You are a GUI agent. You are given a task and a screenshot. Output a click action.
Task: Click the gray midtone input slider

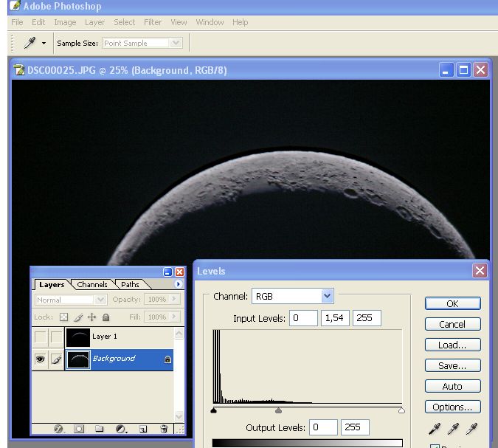point(279,410)
